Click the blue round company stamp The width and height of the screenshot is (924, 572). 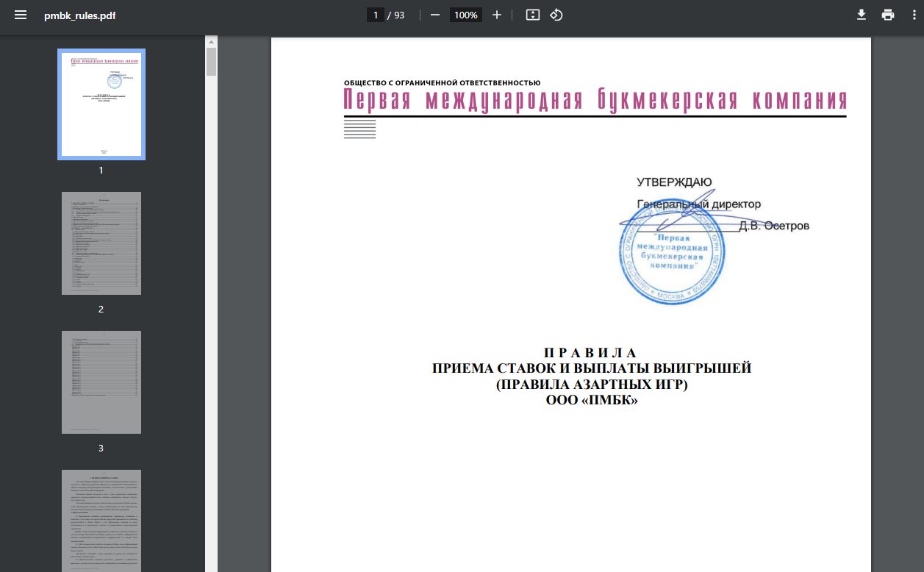pyautogui.click(x=670, y=251)
